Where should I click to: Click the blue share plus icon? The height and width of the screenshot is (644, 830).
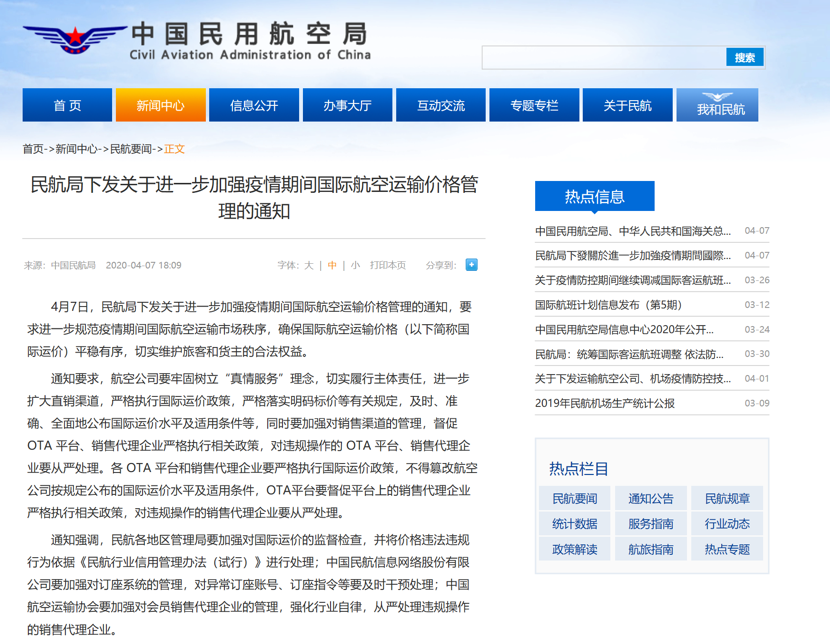coord(472,265)
